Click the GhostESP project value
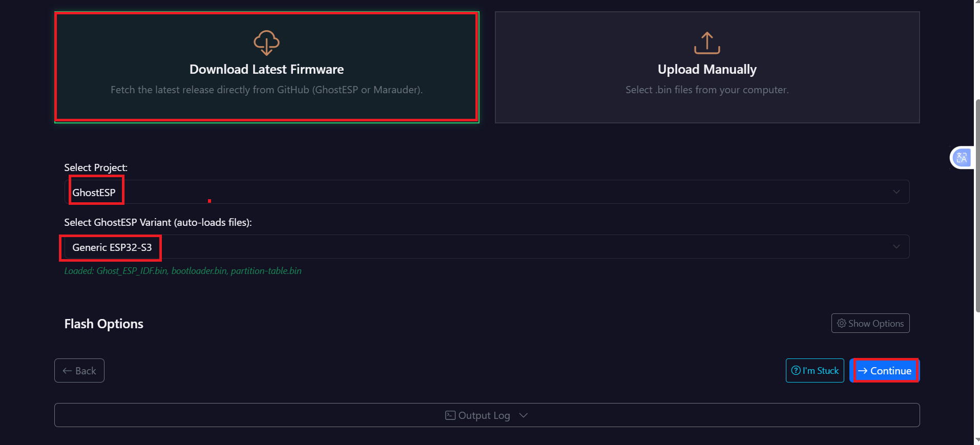Screen dimensions: 980x445 tap(94, 193)
